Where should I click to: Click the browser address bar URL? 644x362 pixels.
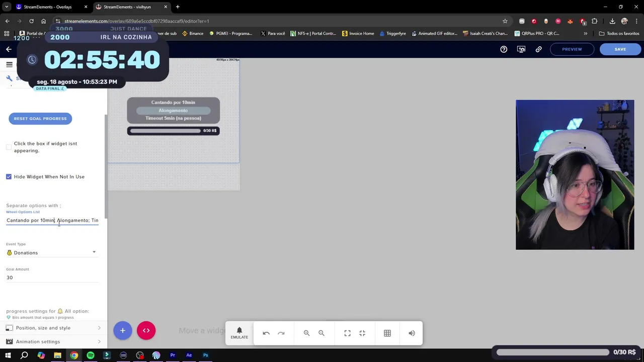[136, 21]
